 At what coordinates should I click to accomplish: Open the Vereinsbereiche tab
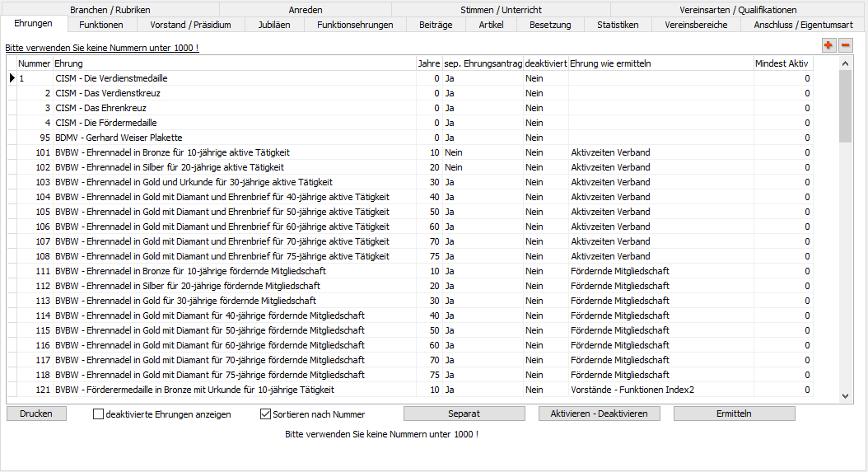click(x=696, y=25)
